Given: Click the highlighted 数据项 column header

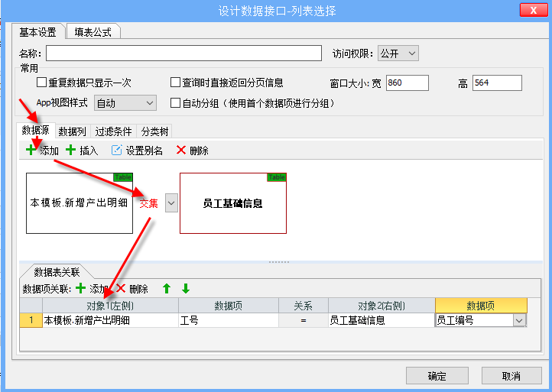Looking at the screenshot, I should click(481, 306).
